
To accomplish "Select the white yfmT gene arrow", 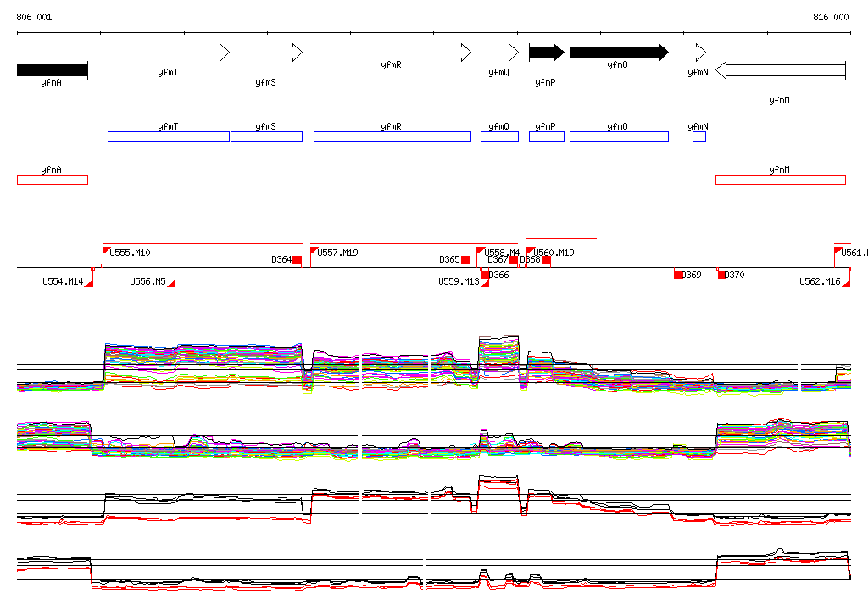I will click(169, 53).
